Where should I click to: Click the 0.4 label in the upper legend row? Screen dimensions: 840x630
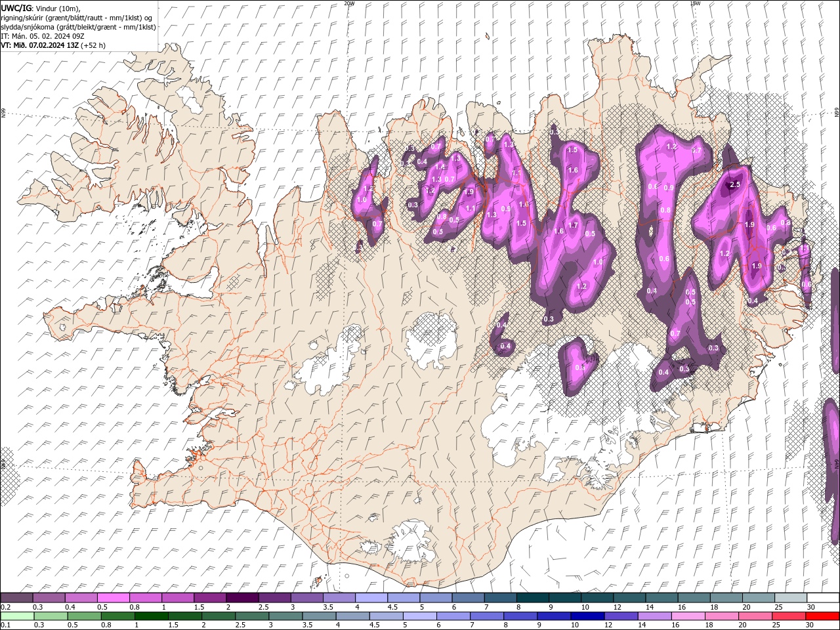(70, 607)
